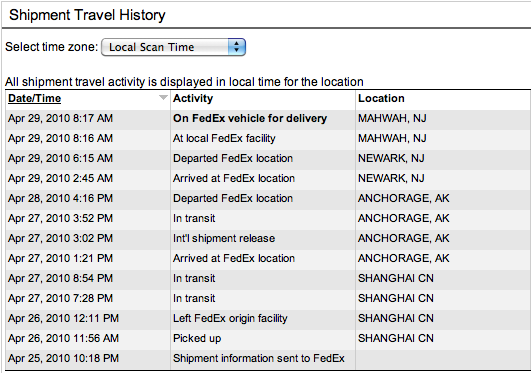This screenshot has width=531, height=373.
Task: Click MAHWAH, NJ in the first row
Action: click(x=392, y=118)
